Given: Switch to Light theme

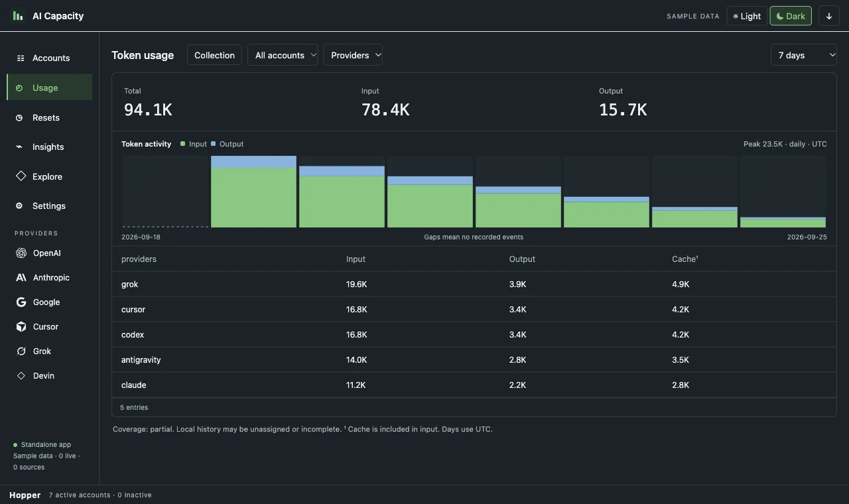Looking at the screenshot, I should [747, 16].
